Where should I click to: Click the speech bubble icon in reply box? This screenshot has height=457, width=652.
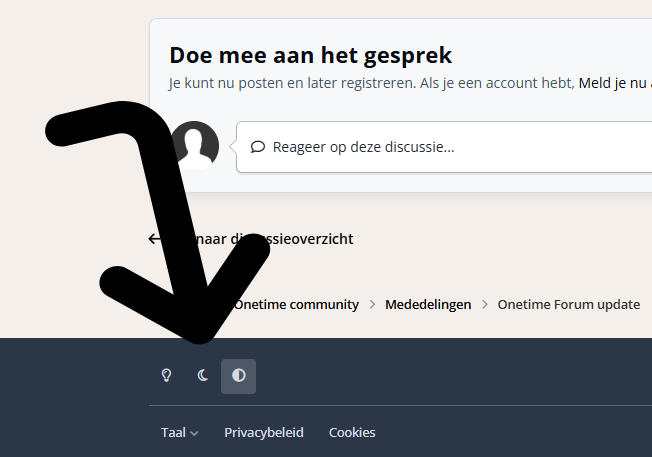pos(257,147)
